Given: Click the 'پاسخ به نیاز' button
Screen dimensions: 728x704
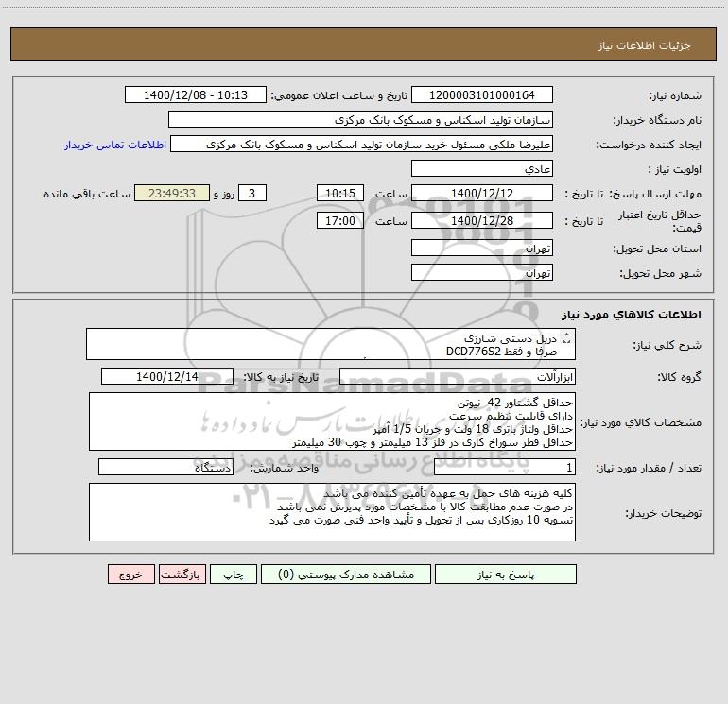Looking at the screenshot, I should coord(506,574).
